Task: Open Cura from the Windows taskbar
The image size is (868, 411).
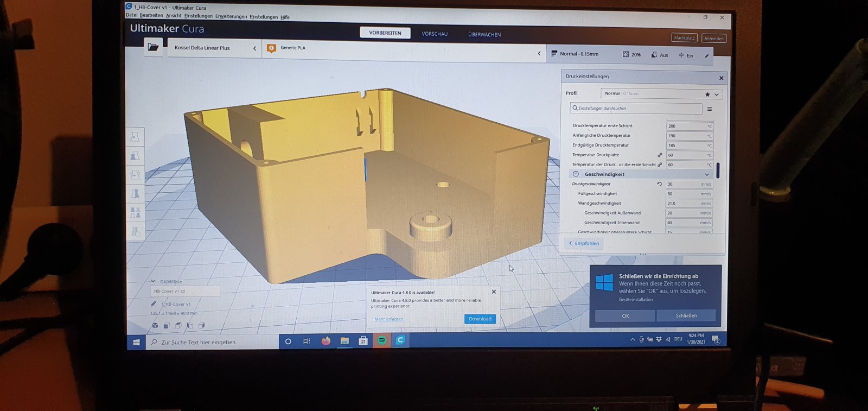Action: [x=400, y=340]
